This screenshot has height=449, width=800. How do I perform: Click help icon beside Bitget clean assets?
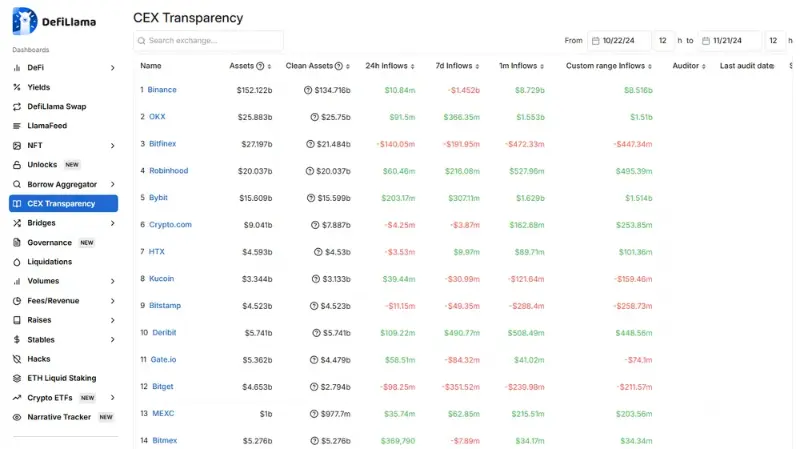pos(314,387)
